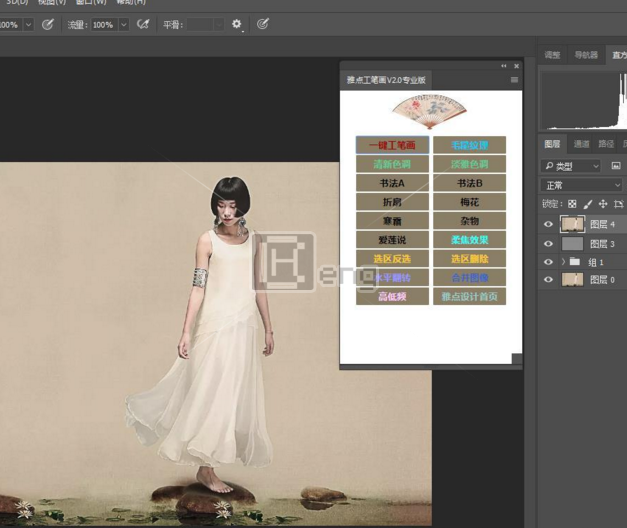Click the folding fan logo image
Screen dimensions: 627x528
pyautogui.click(x=429, y=112)
